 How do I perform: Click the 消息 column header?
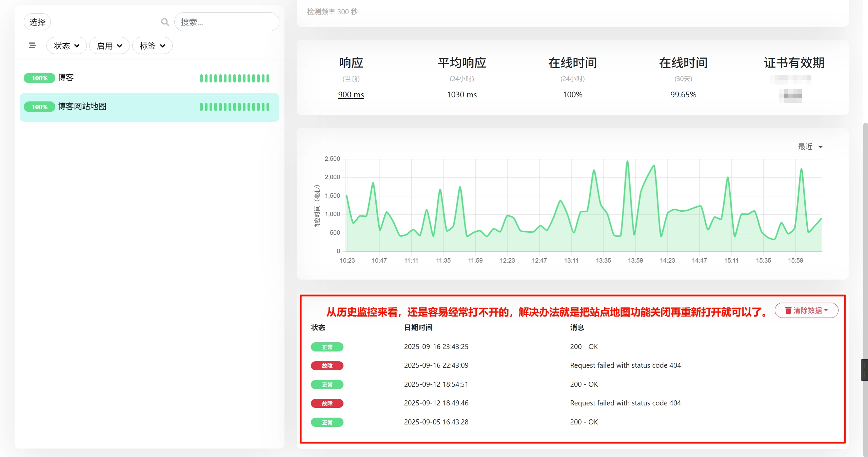click(x=577, y=327)
